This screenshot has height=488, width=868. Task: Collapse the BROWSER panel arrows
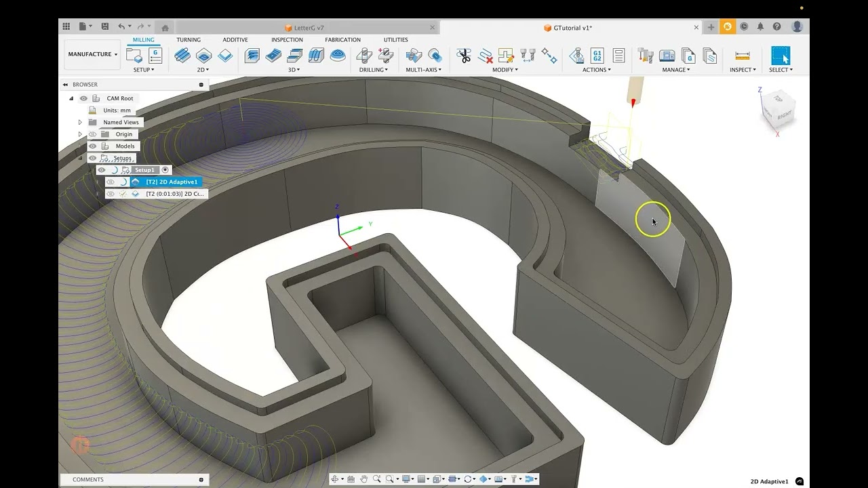tap(66, 85)
